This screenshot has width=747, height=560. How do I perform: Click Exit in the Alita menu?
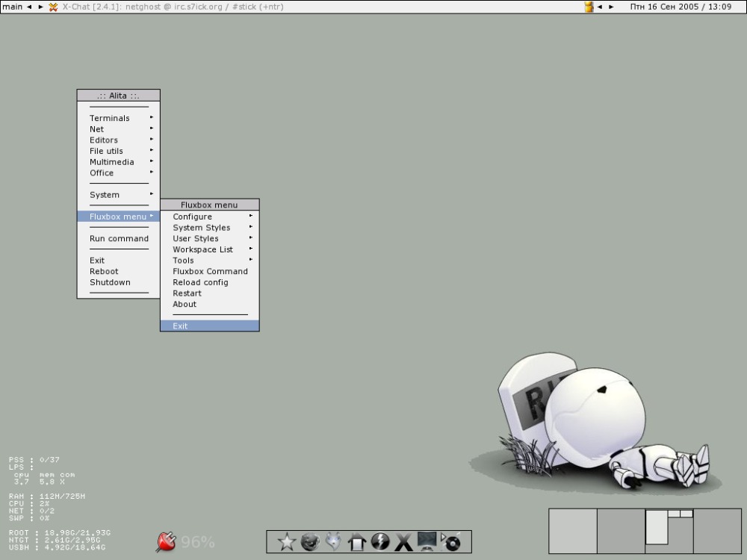click(x=119, y=260)
